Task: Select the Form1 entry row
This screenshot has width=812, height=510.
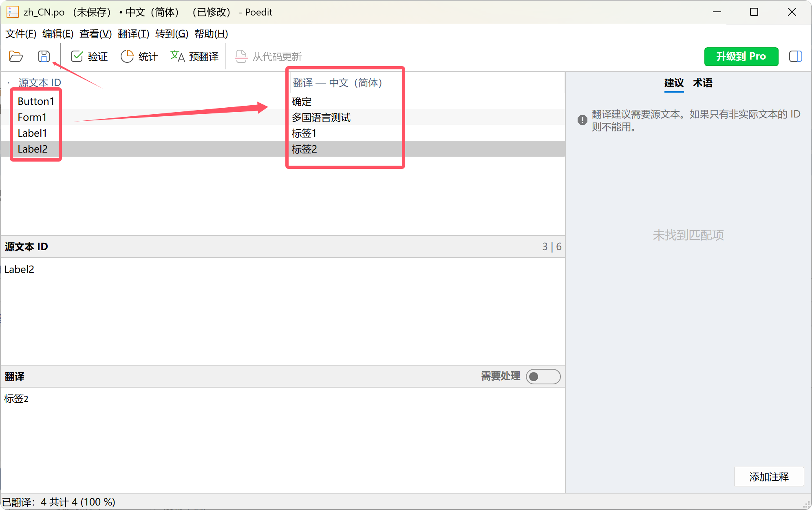Action: (x=32, y=117)
